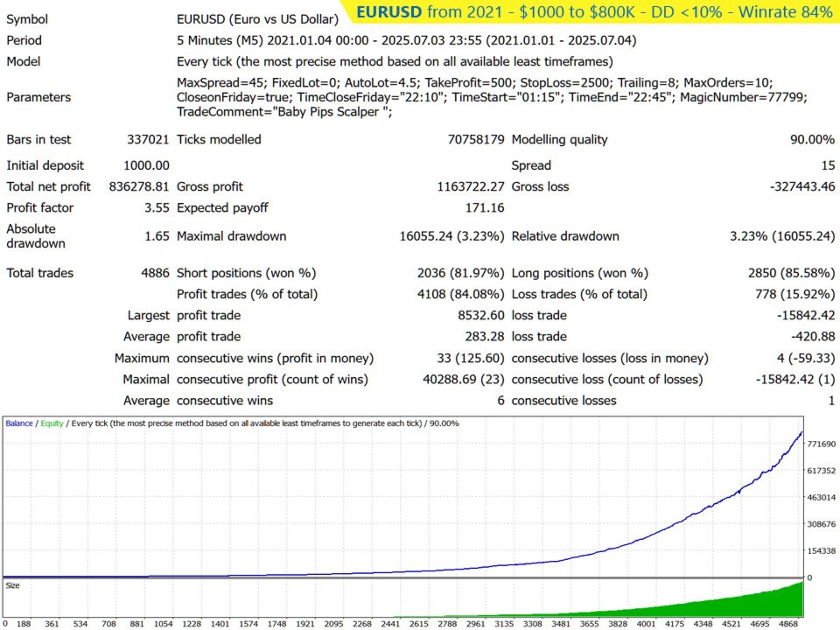Select the x-axis trade number 4868
840x630 pixels.
click(x=788, y=624)
